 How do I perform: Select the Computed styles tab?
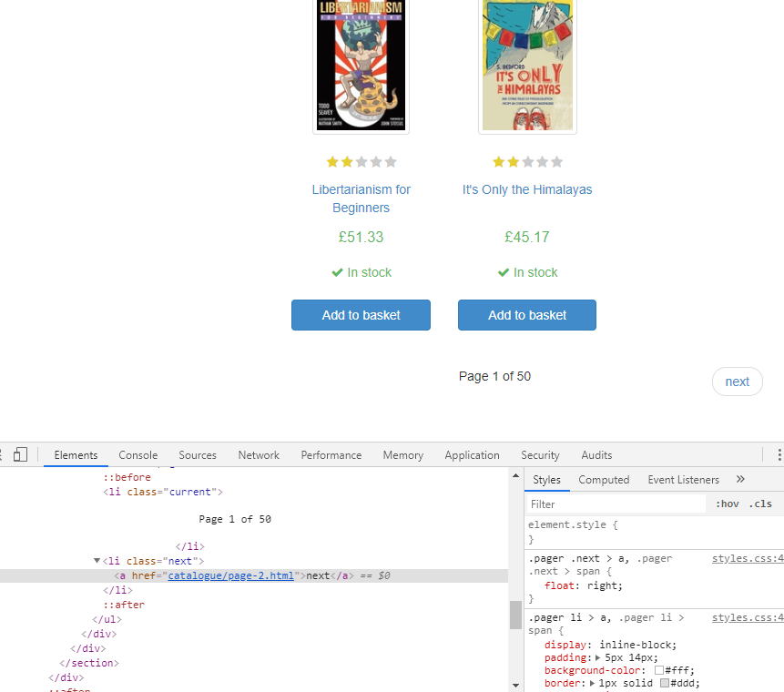pyautogui.click(x=604, y=479)
